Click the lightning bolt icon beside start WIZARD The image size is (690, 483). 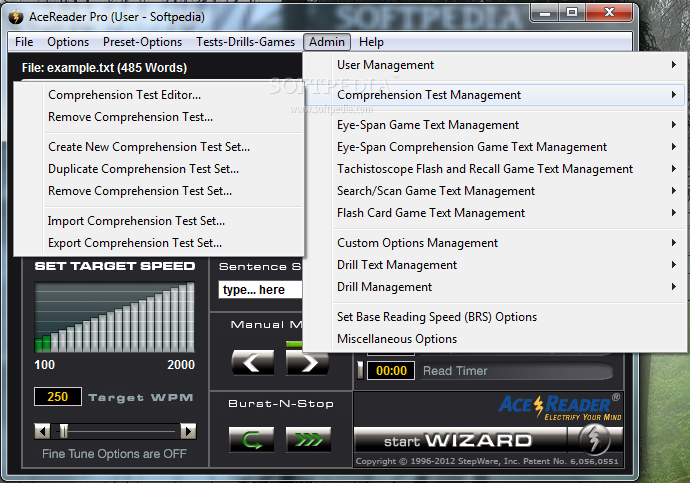coord(595,439)
